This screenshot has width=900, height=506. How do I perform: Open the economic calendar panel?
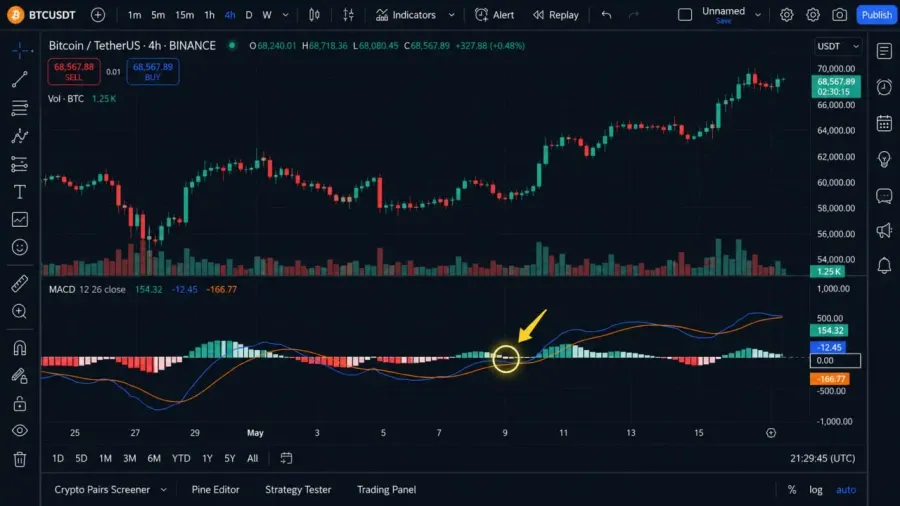tap(885, 123)
